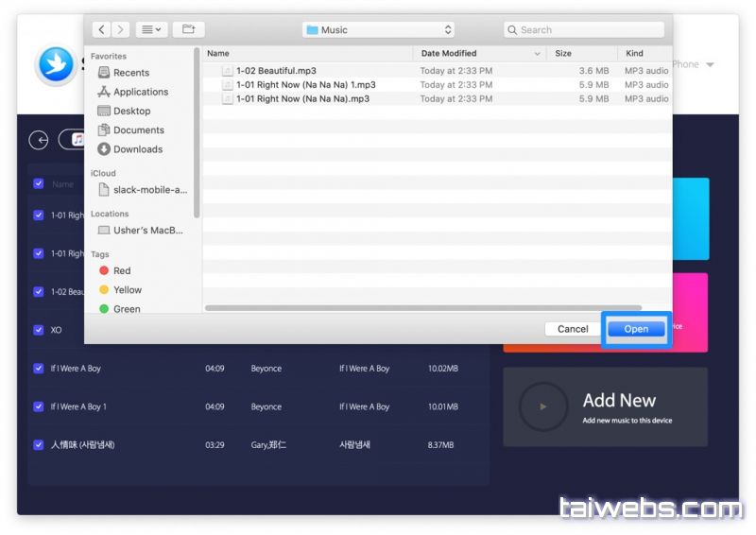756x535 pixels.
Task: Click the Cancel button
Action: click(x=573, y=329)
